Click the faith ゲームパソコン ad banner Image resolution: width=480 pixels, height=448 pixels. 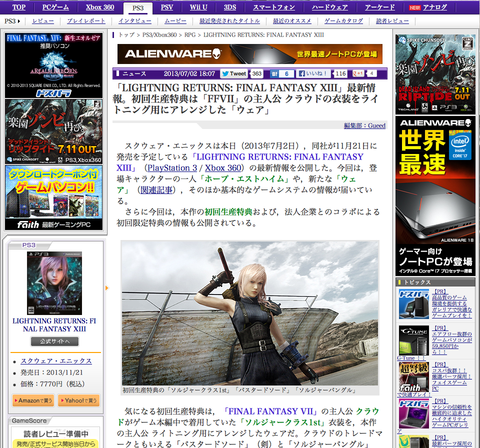pyautogui.click(x=53, y=198)
